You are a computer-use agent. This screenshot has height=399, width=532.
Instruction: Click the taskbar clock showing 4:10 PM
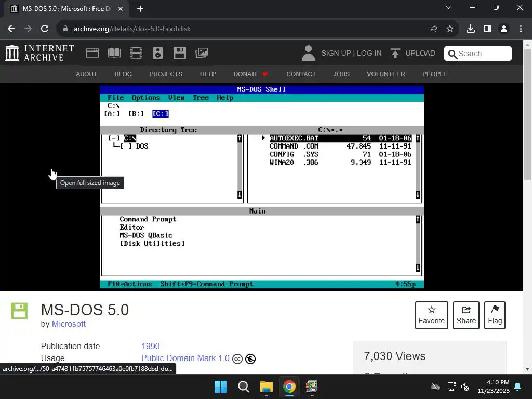pos(494,387)
